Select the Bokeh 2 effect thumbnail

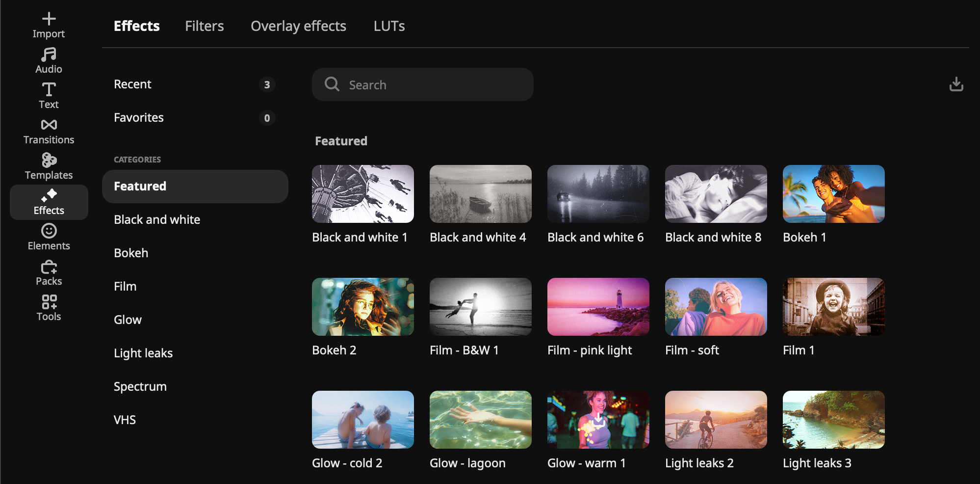[x=363, y=307]
